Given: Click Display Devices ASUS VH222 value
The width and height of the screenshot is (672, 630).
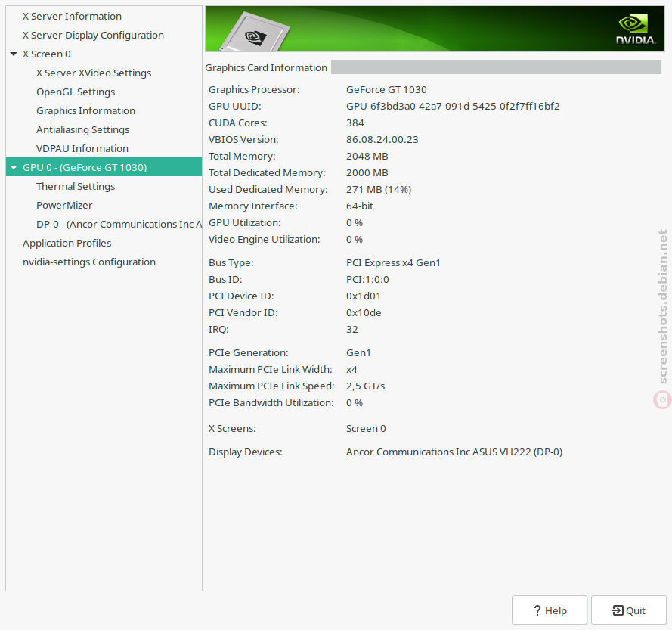Looking at the screenshot, I should pyautogui.click(x=454, y=452).
